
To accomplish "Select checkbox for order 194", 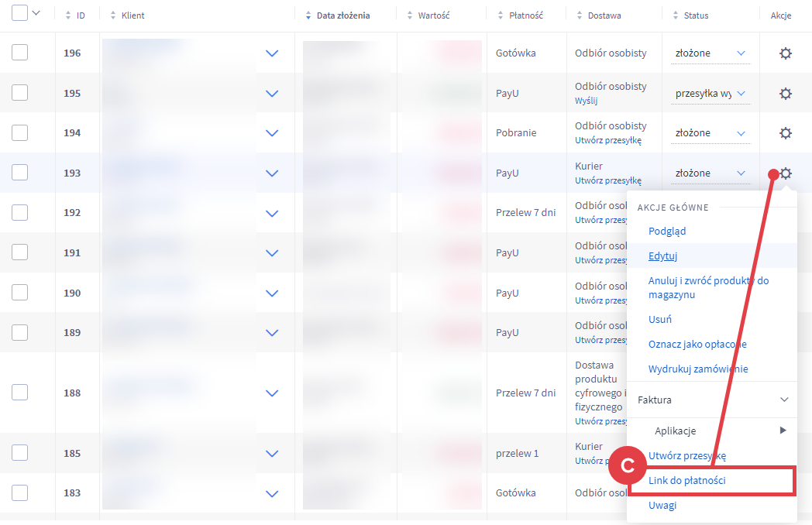I will click(19, 132).
